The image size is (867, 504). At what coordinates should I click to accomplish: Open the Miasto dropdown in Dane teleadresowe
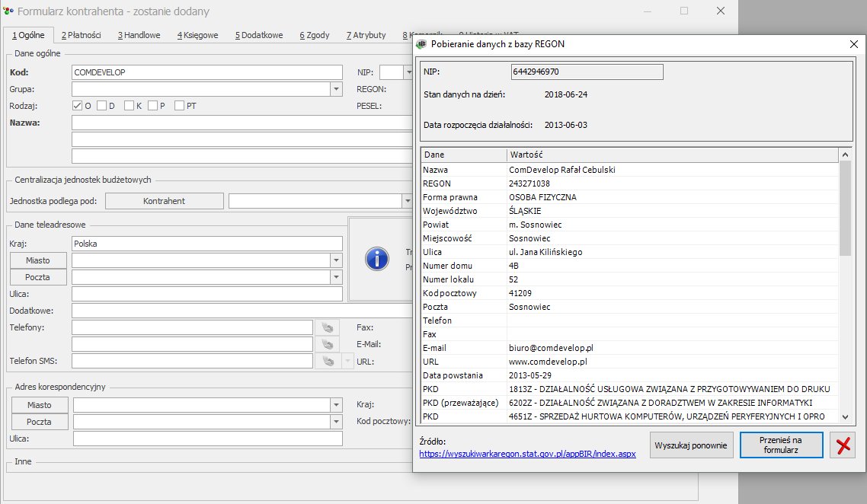(336, 260)
